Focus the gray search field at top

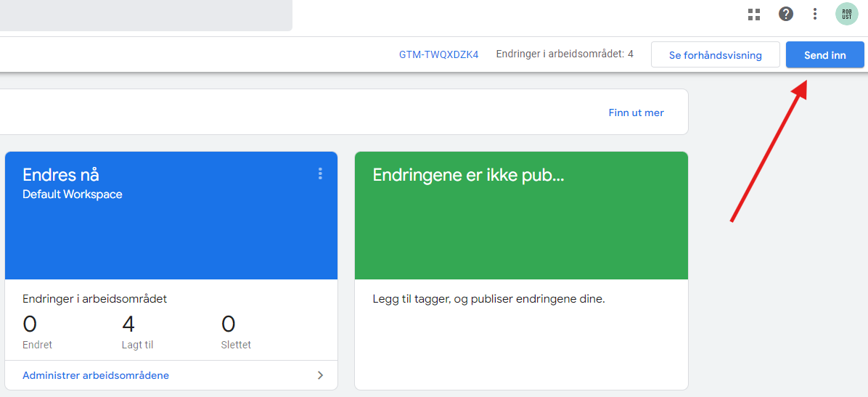pos(145,15)
